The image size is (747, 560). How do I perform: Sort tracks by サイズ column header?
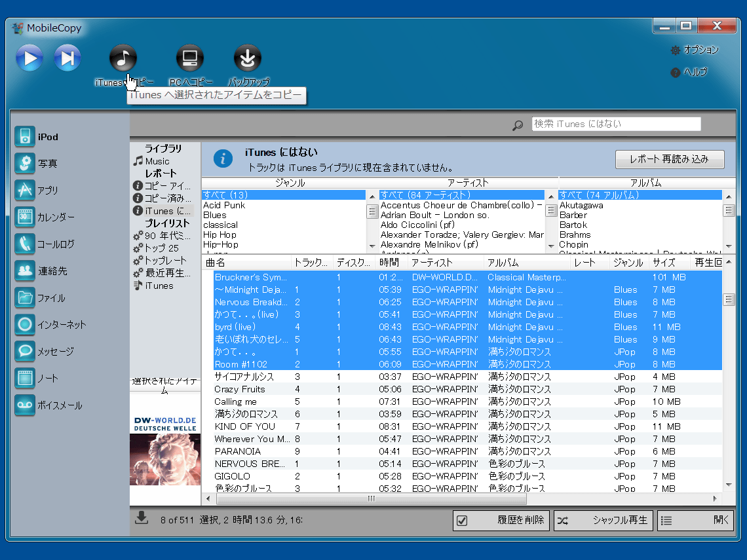(x=669, y=263)
